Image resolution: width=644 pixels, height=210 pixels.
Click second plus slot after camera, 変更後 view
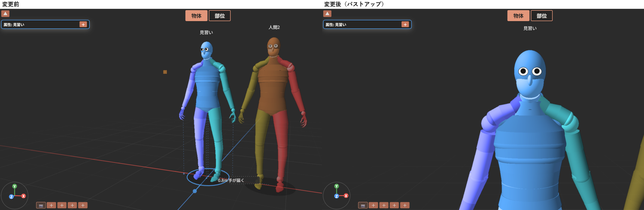pyautogui.click(x=384, y=205)
